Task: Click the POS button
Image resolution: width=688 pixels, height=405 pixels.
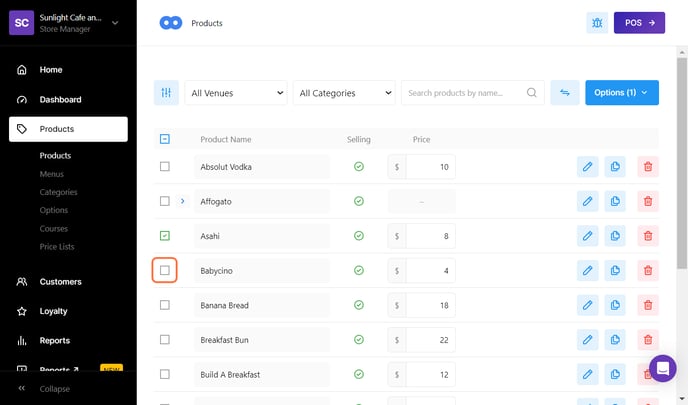Action: 638,22
